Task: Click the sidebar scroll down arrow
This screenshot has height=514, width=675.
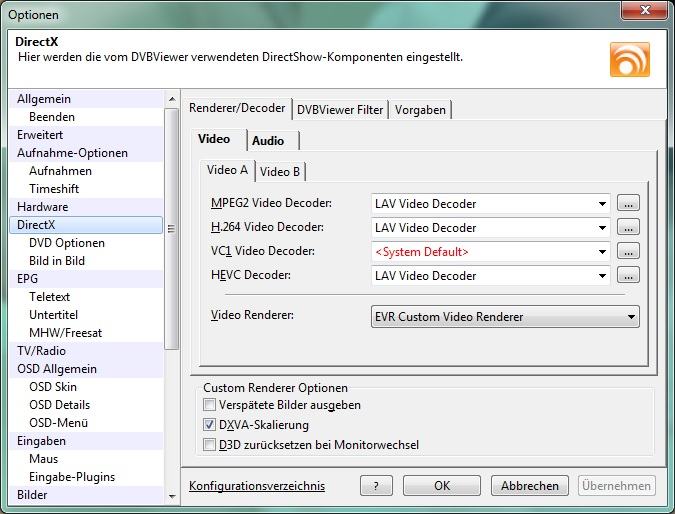Action: click(x=172, y=496)
